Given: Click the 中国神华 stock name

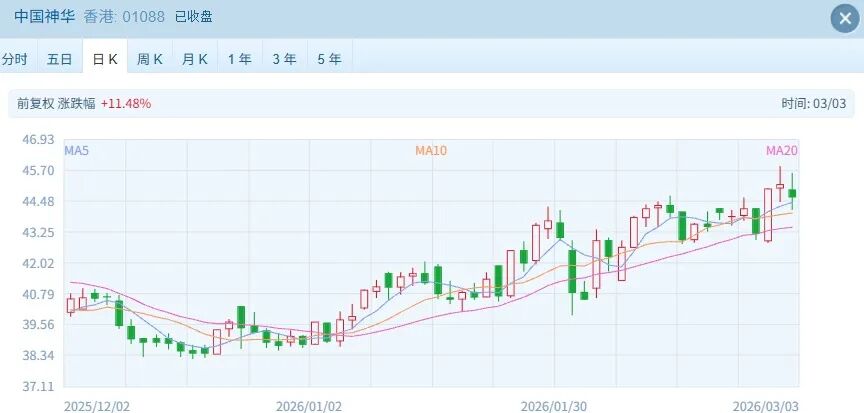Looking at the screenshot, I should (45, 17).
